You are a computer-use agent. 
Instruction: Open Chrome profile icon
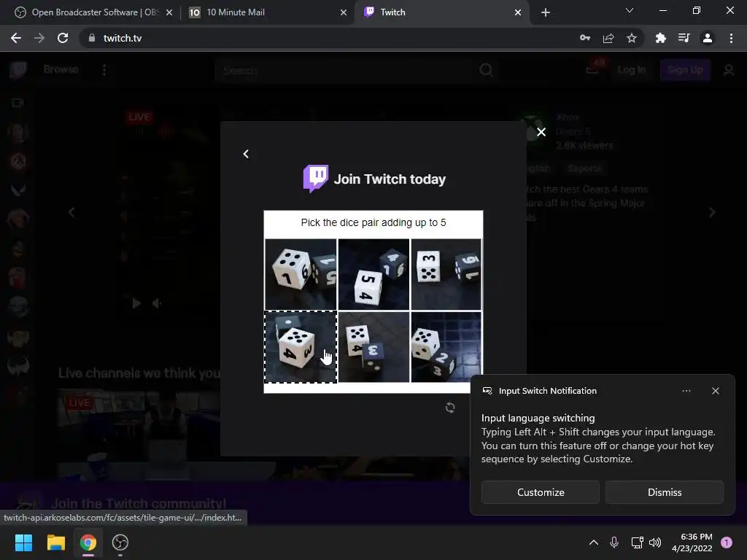[x=708, y=38]
